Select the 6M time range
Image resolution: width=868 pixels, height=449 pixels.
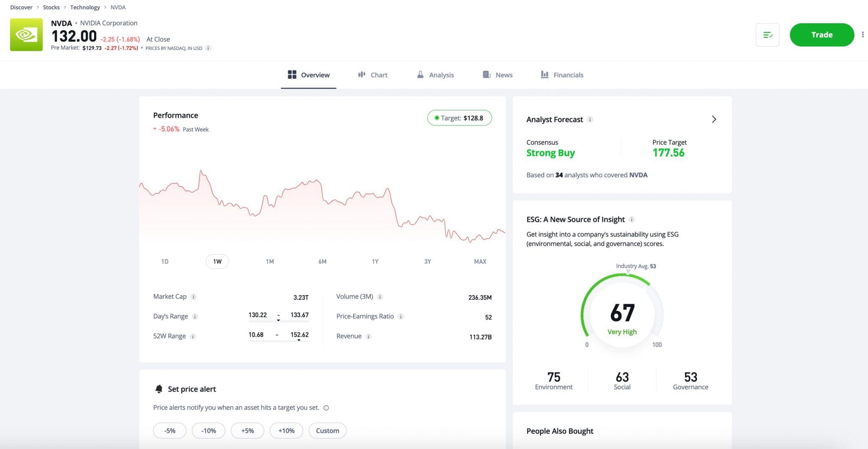pyautogui.click(x=323, y=261)
